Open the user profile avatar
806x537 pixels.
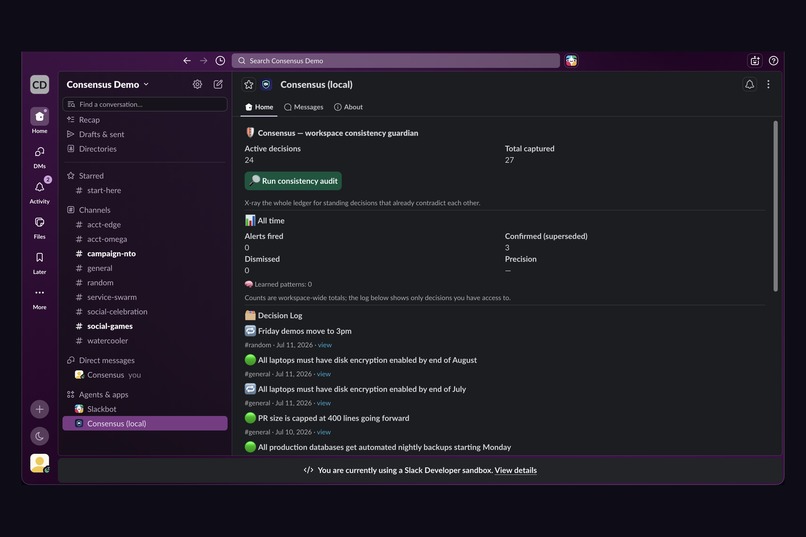pyautogui.click(x=40, y=463)
